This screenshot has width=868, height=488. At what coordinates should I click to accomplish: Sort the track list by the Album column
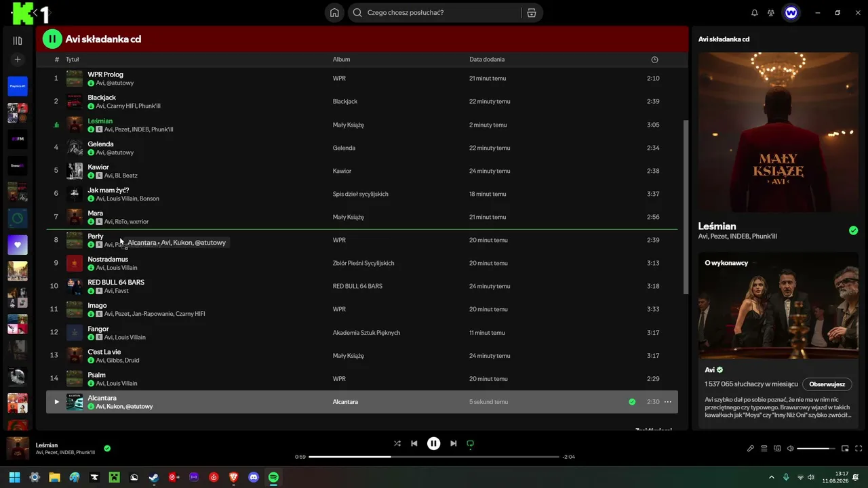click(x=341, y=60)
